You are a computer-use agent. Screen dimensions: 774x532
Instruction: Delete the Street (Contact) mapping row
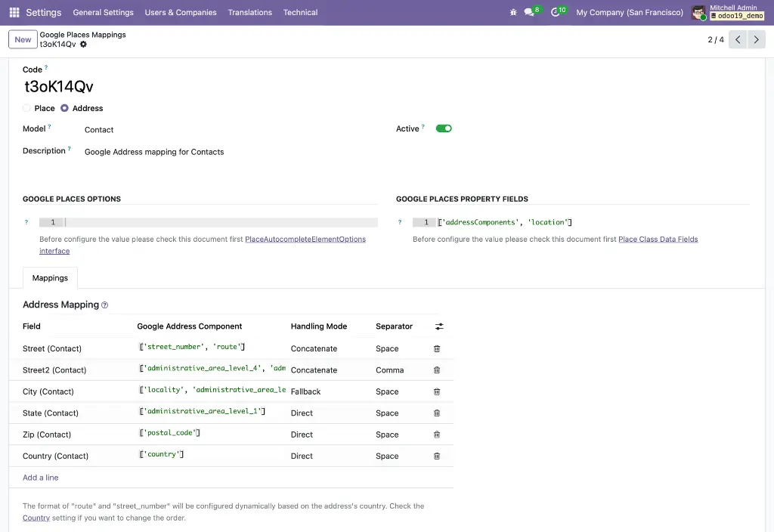point(437,349)
